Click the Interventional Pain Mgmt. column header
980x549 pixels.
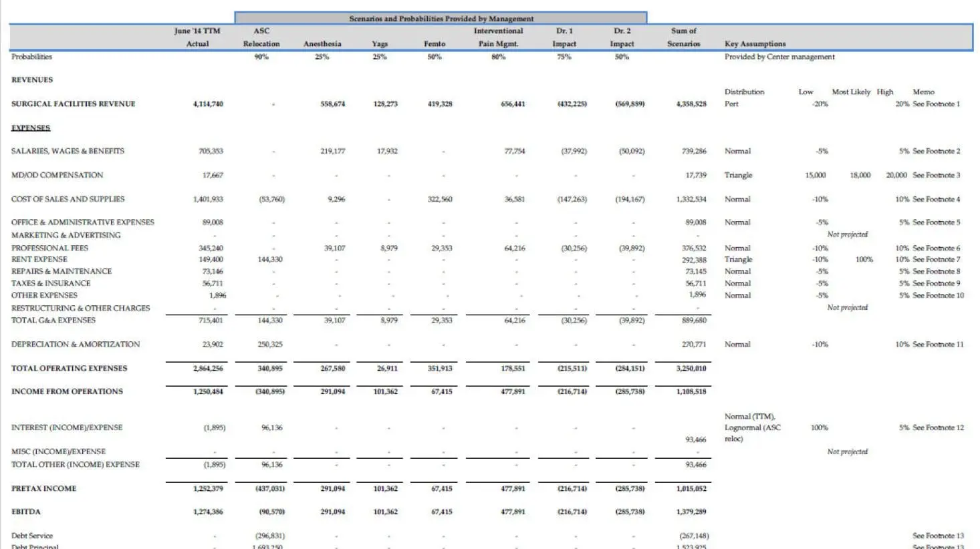tap(498, 37)
